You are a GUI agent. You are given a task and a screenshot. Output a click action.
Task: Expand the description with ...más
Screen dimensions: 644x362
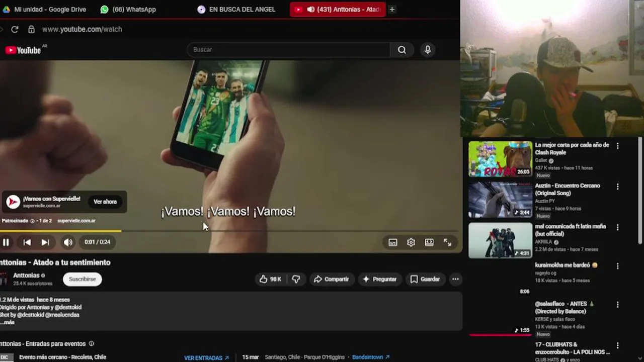8,322
